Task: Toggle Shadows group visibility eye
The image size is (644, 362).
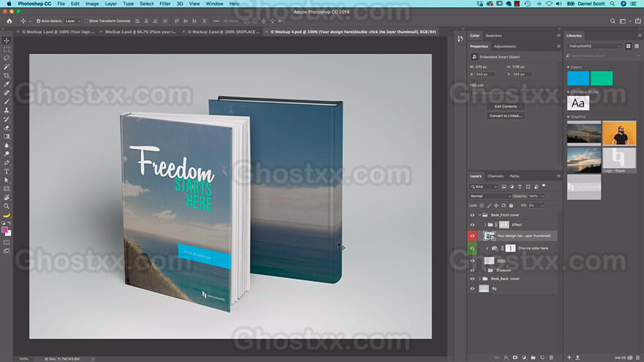Action: [472, 271]
